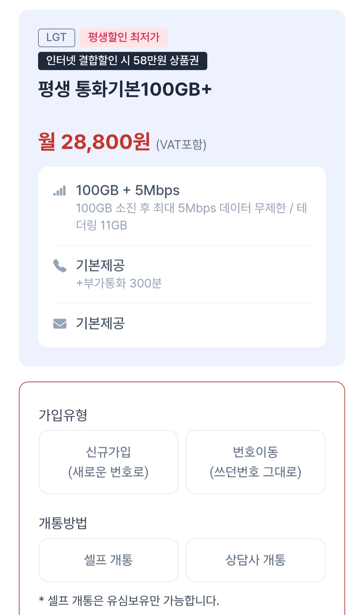Click the phone handset call icon
364x615 pixels.
click(x=60, y=266)
